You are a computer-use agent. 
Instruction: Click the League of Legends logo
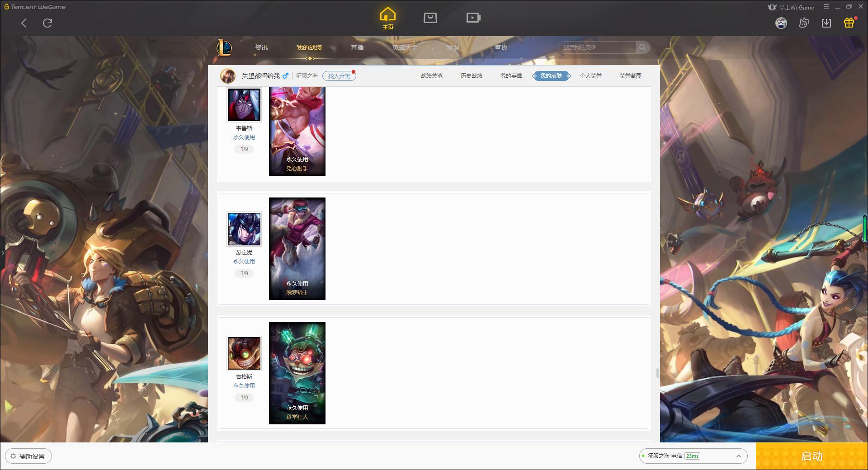pyautogui.click(x=224, y=47)
